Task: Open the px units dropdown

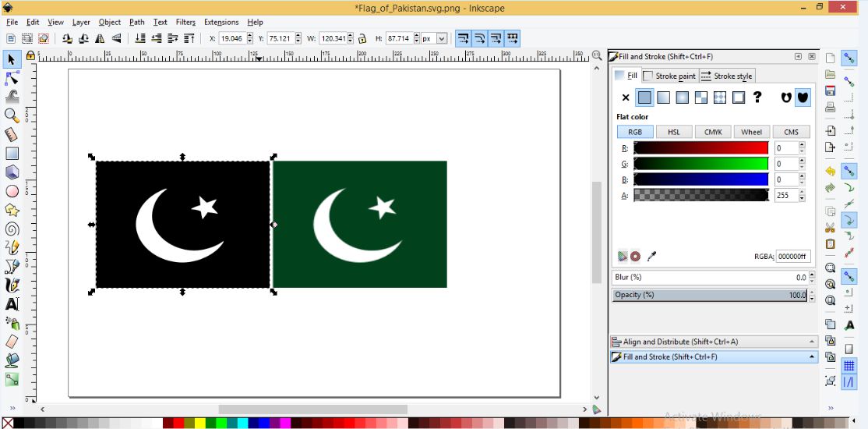Action: click(x=442, y=39)
